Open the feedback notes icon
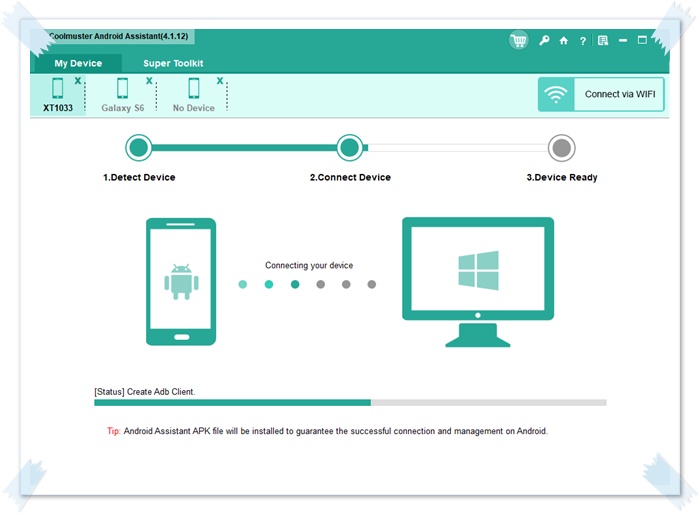699x514 pixels. click(x=603, y=41)
